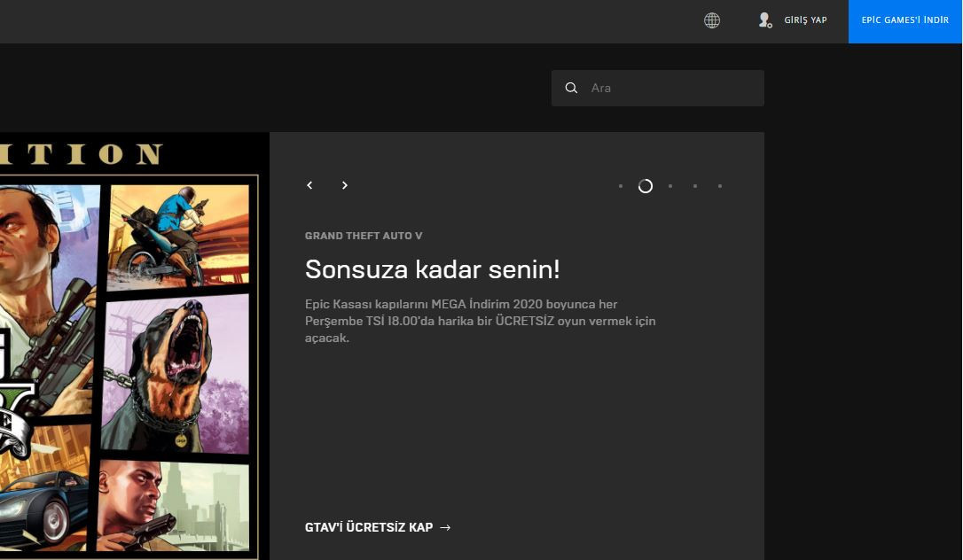This screenshot has width=963, height=560.
Task: Select the first carousel dot
Action: [621, 186]
